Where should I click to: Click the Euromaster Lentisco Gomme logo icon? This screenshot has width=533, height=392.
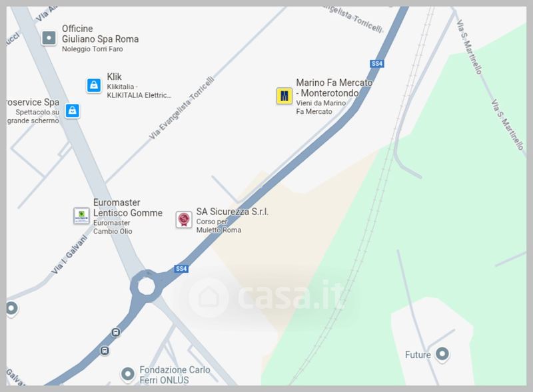[81, 216]
